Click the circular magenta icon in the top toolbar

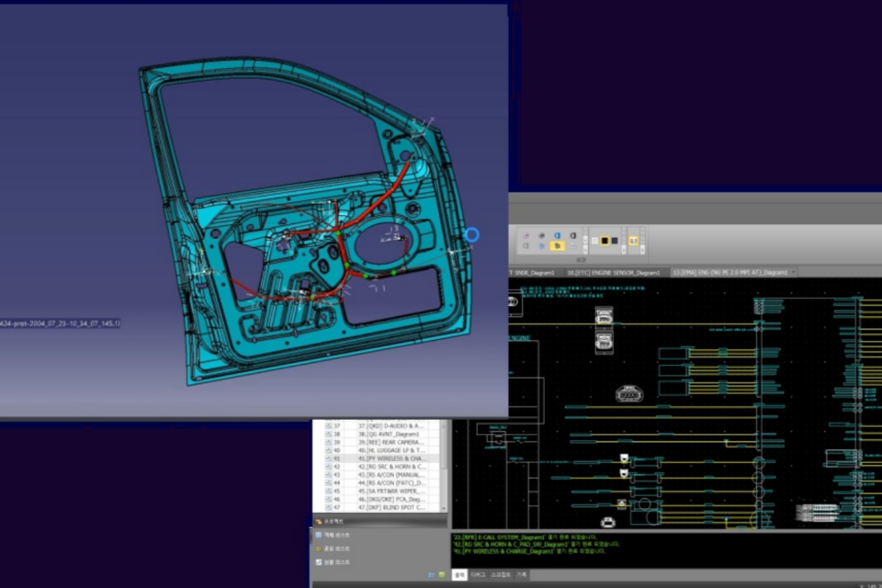pos(527,236)
